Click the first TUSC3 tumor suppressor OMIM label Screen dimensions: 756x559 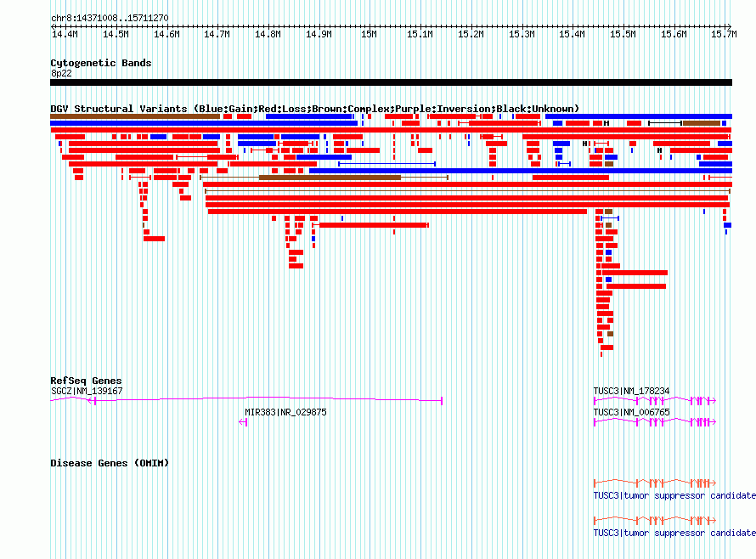pyautogui.click(x=674, y=496)
